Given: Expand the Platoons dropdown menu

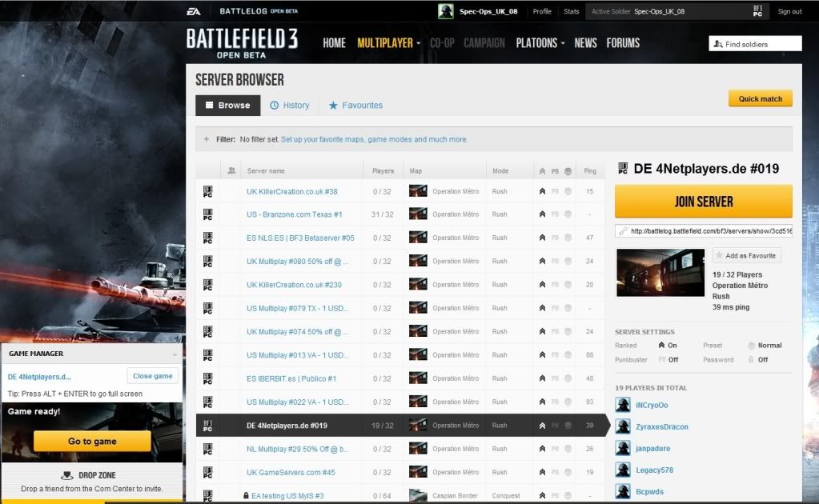Looking at the screenshot, I should (540, 42).
